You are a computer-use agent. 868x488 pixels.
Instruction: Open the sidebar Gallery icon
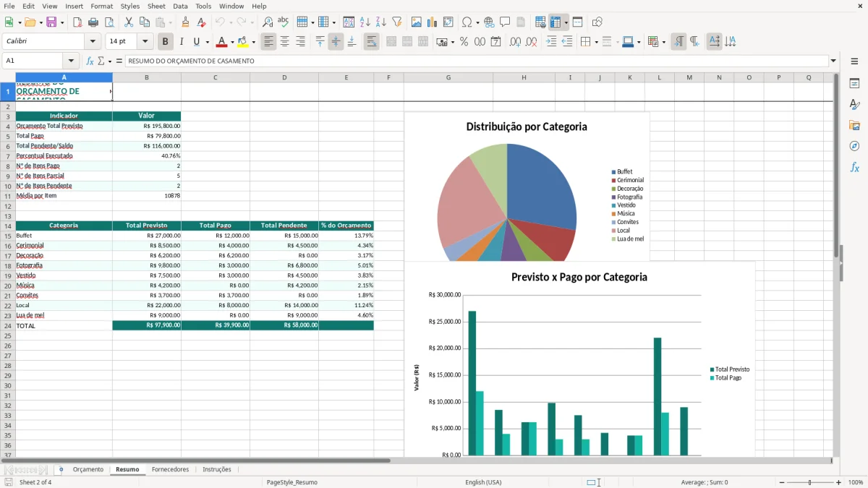854,125
